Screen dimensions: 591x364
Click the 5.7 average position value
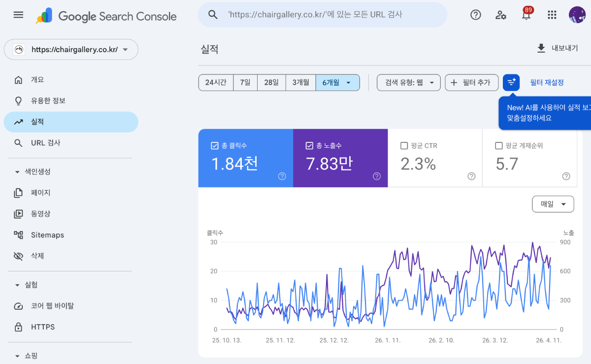click(507, 164)
